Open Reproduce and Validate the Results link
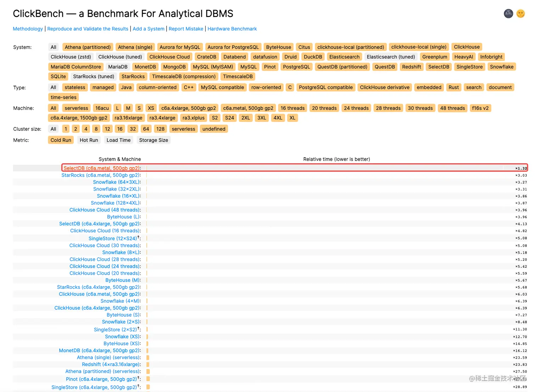 pyautogui.click(x=88, y=29)
